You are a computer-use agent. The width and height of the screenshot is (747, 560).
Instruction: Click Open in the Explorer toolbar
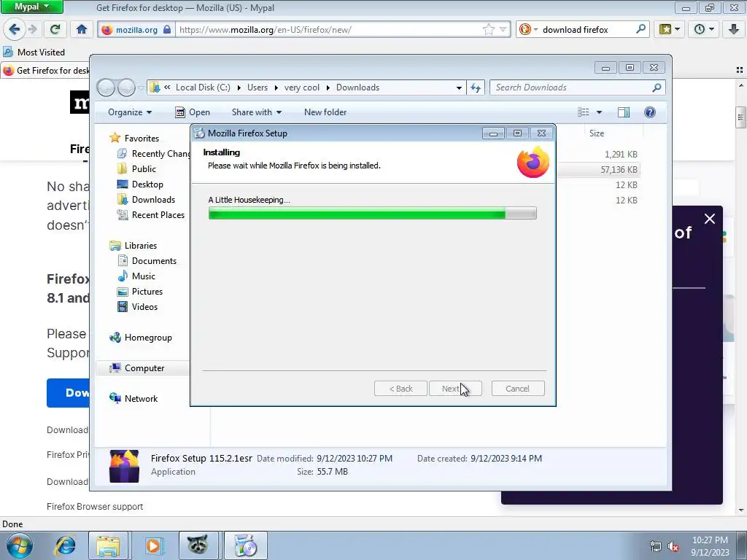193,112
